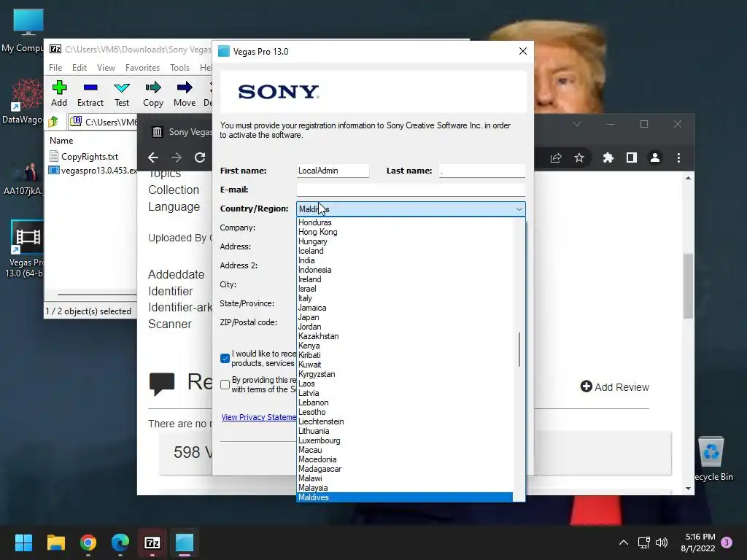The width and height of the screenshot is (747, 560).
Task: Switch to 7-Zip in the taskbar
Action: coord(152,542)
